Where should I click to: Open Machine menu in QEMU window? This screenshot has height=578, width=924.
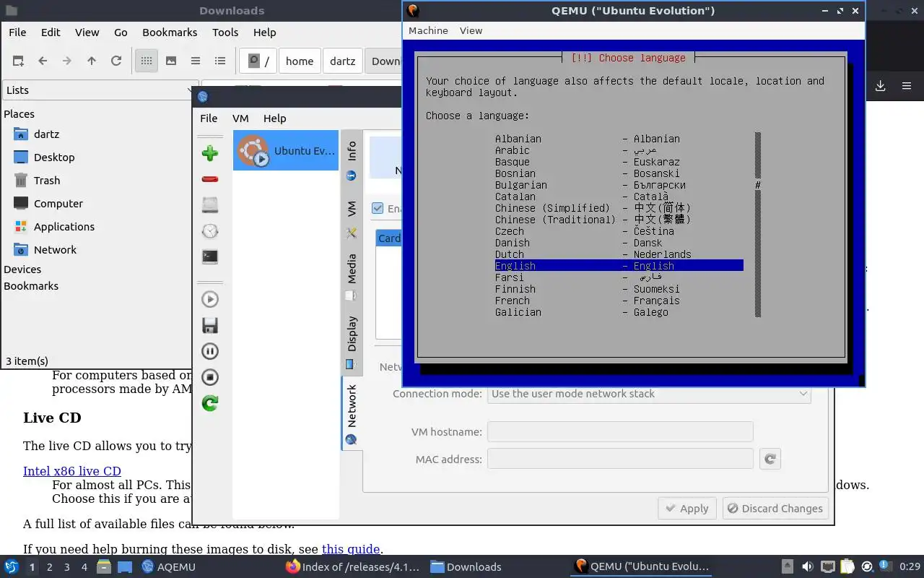point(428,30)
